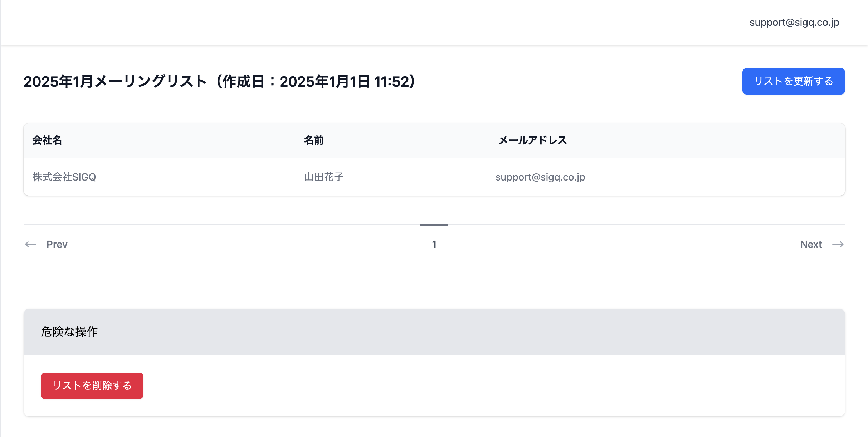
Task: Go to next page via Next text
Action: 811,244
